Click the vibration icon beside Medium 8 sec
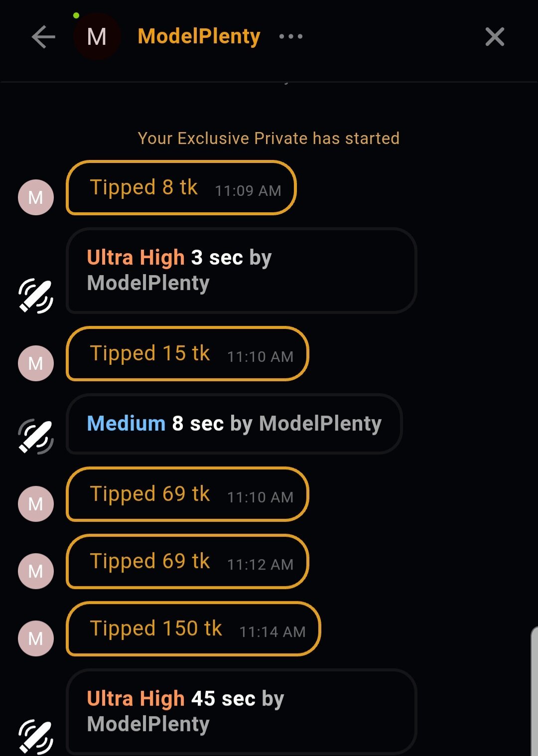The height and width of the screenshot is (756, 538). click(36, 437)
